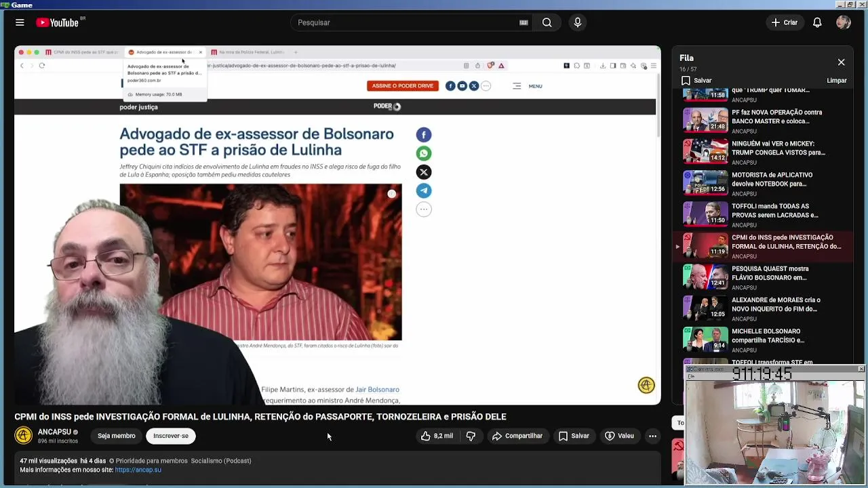868x488 pixels.
Task: Play queued video TOFFOLI manda TODAS AS PROVAS
Action: [763, 215]
